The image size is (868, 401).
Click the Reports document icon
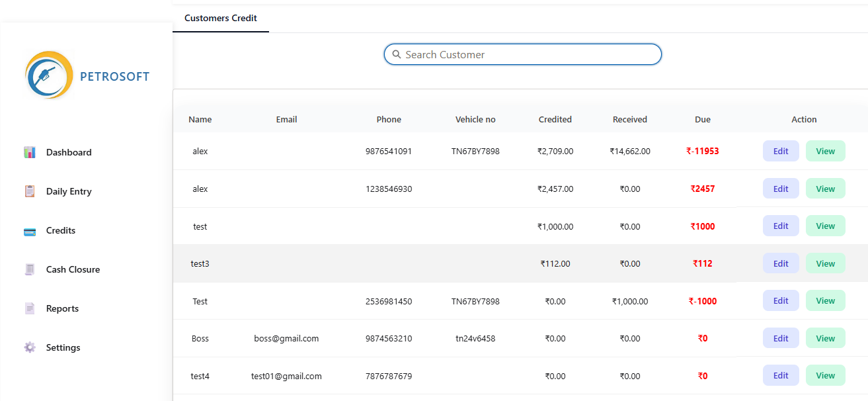pyautogui.click(x=30, y=308)
